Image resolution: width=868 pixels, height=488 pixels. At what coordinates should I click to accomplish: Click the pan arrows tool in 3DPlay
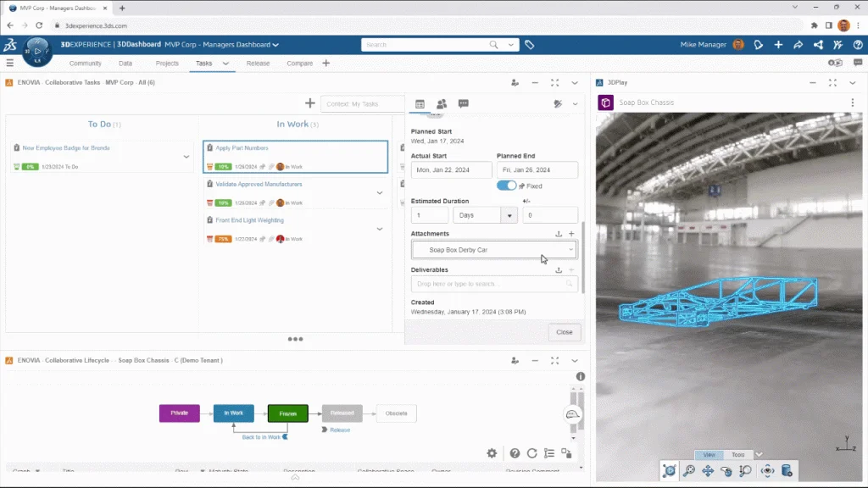[708, 471]
